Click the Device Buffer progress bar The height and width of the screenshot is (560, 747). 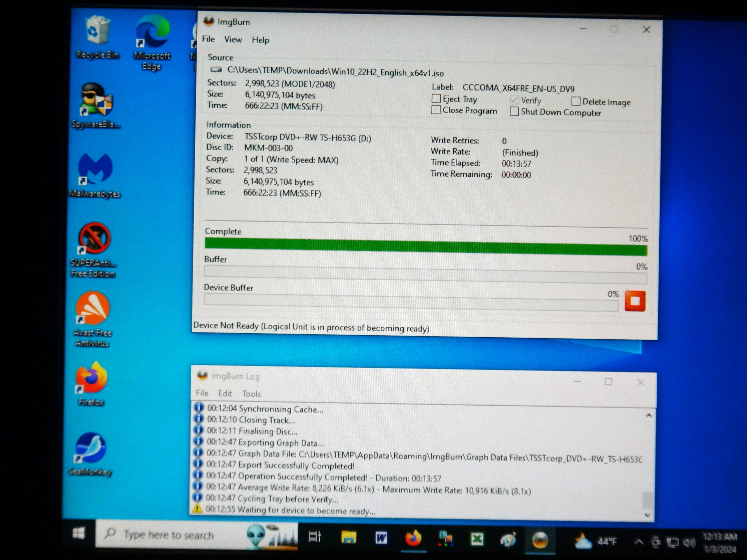coord(411,302)
